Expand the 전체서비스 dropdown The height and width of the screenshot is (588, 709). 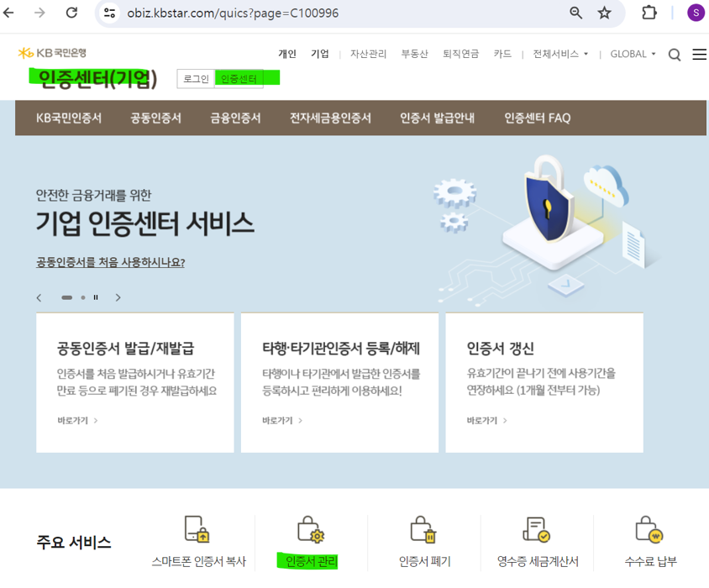pyautogui.click(x=560, y=54)
